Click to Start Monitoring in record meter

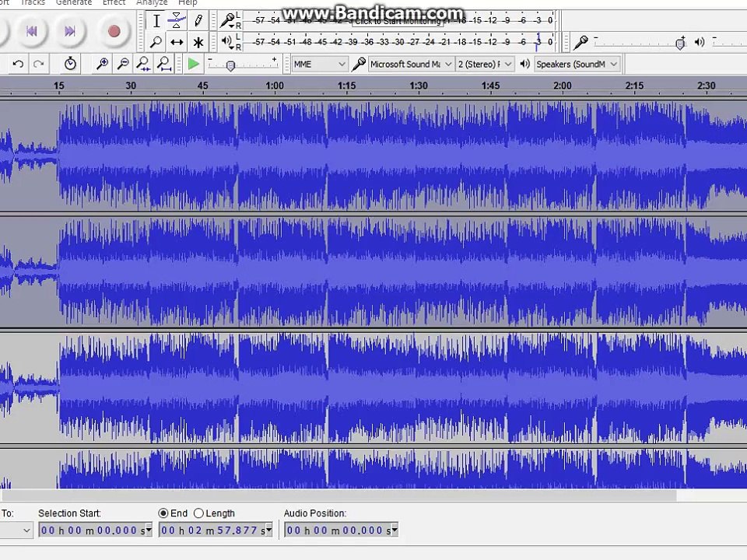click(398, 22)
